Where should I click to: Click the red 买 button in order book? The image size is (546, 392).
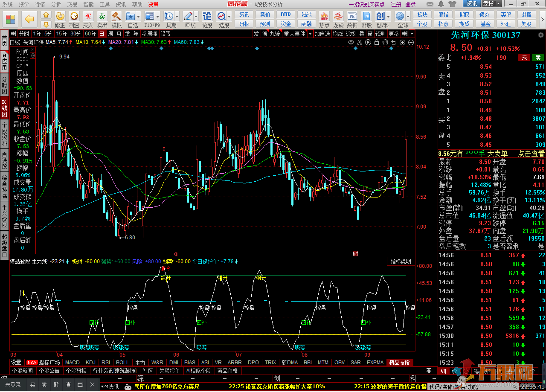(524, 58)
